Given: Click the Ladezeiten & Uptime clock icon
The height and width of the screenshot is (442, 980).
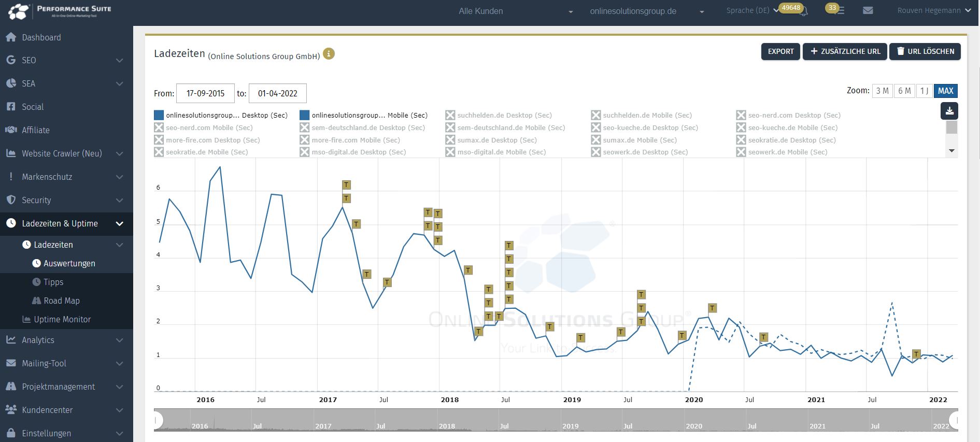Looking at the screenshot, I should click(11, 223).
